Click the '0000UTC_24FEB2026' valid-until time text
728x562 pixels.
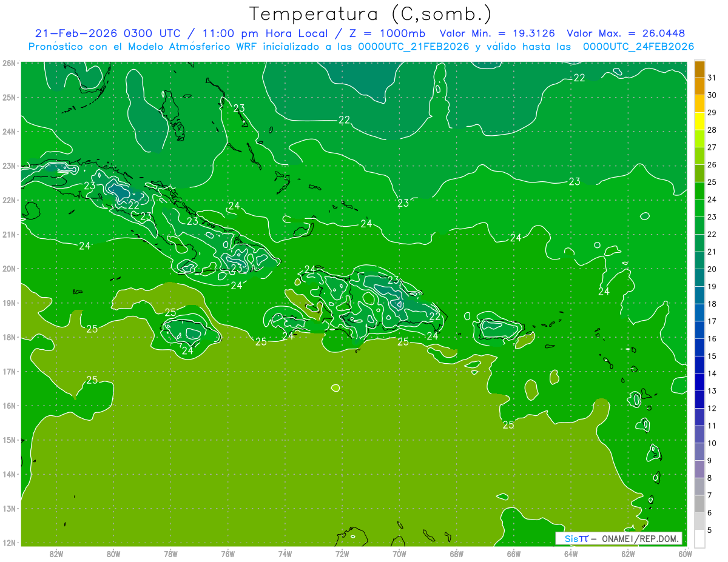(x=638, y=47)
